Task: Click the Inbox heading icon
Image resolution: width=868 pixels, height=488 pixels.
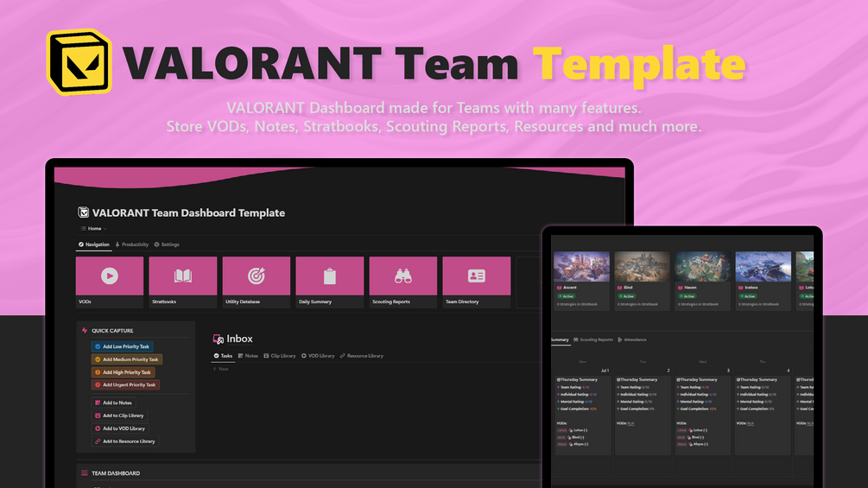Action: coord(219,339)
